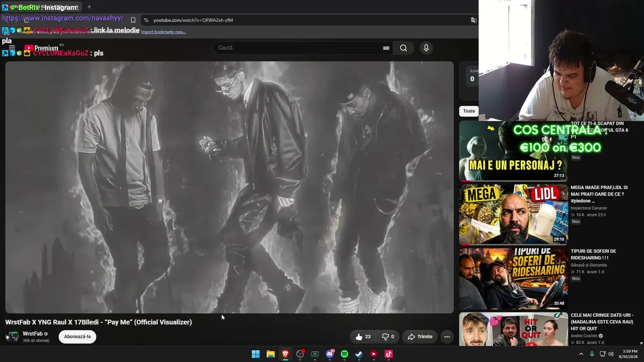The width and height of the screenshot is (644, 362).
Task: Open the on-screen keyboard in search box
Action: click(386, 48)
